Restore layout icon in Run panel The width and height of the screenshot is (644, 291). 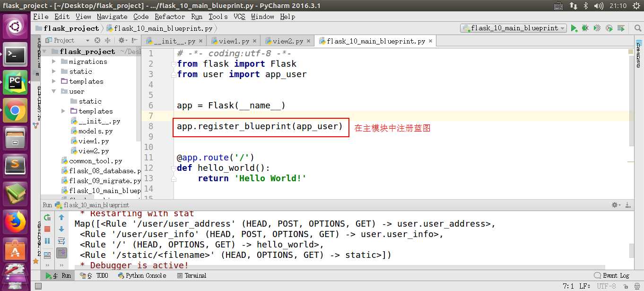pos(47,255)
